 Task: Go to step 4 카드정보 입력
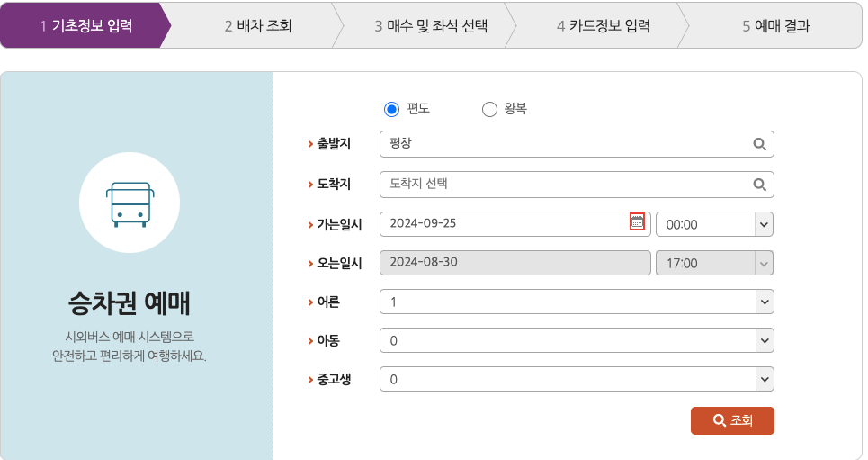tap(604, 25)
